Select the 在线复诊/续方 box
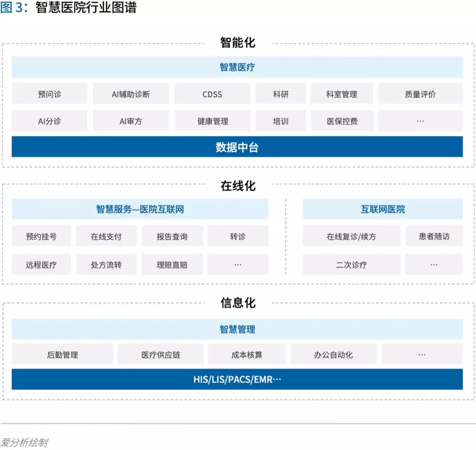 click(352, 236)
